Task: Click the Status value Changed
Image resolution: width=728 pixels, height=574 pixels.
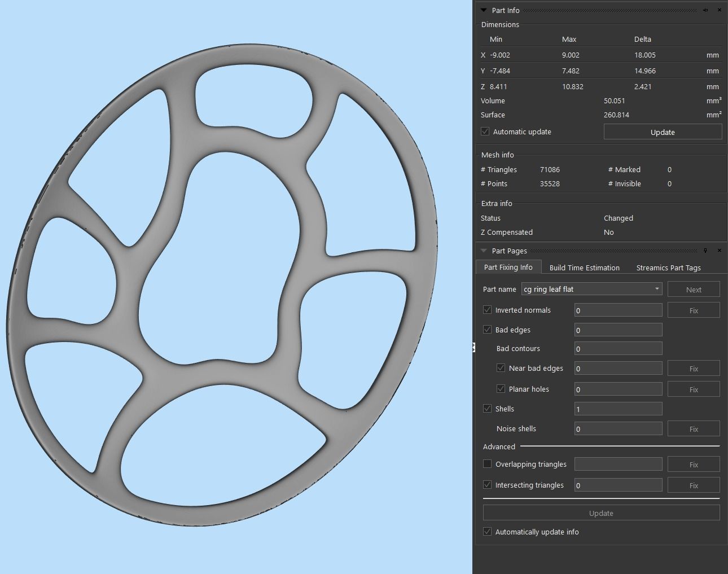Action: coord(619,218)
